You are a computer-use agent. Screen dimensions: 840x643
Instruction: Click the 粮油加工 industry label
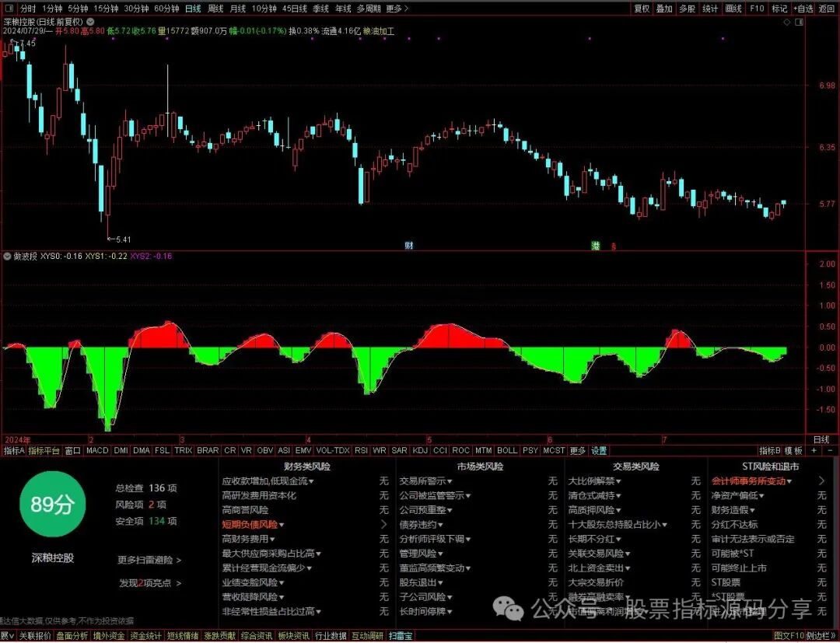[379, 31]
